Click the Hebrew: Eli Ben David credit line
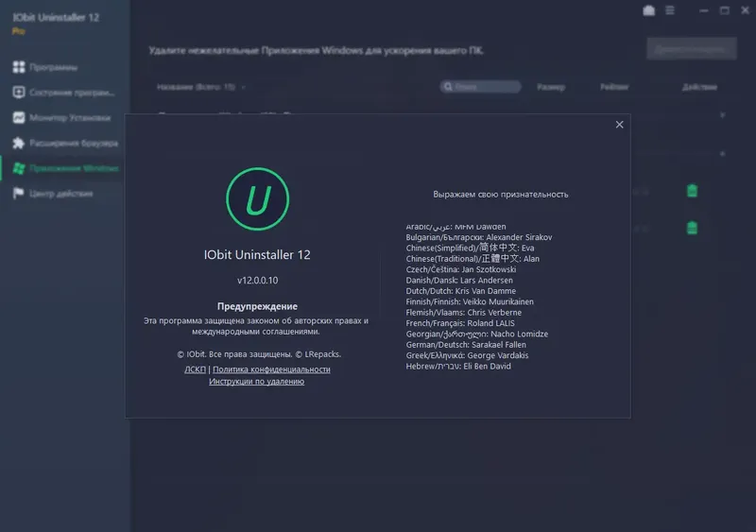The image size is (756, 532). click(458, 366)
